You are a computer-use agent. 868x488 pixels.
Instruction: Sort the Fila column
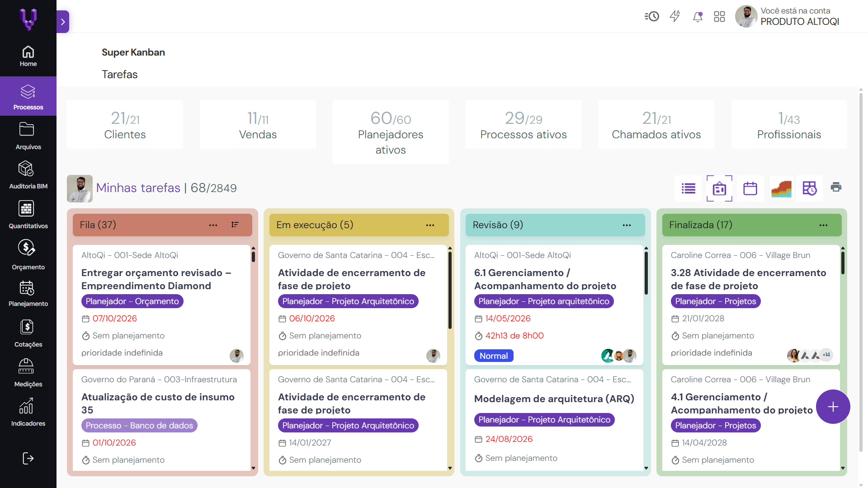(235, 225)
